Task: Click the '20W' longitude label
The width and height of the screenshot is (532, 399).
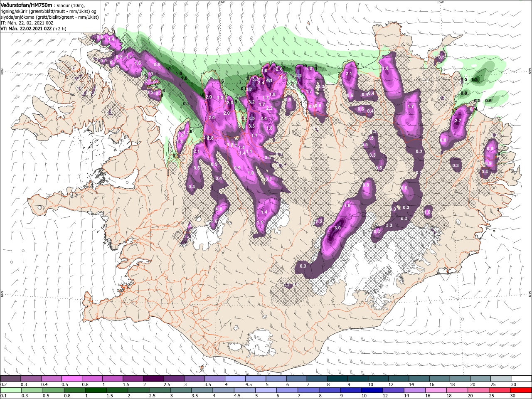Action: point(221,2)
